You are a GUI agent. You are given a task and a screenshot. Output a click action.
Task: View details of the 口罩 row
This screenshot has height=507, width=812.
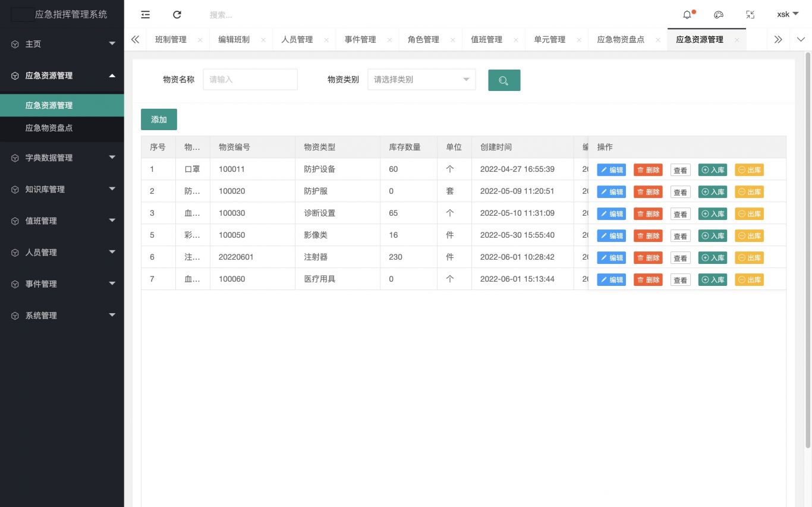click(x=681, y=170)
